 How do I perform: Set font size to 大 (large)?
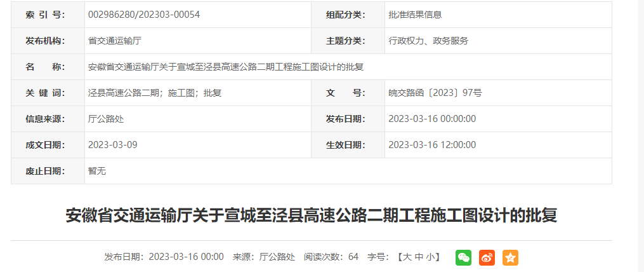[407, 257]
